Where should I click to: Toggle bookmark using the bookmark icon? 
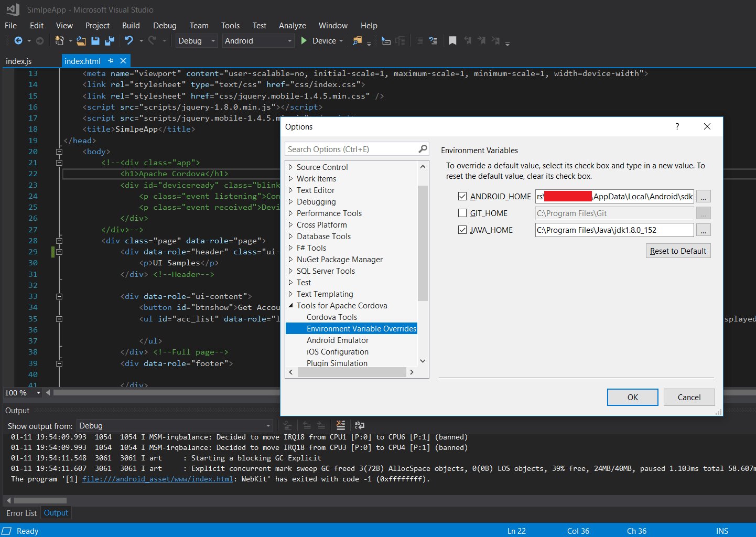coord(452,41)
